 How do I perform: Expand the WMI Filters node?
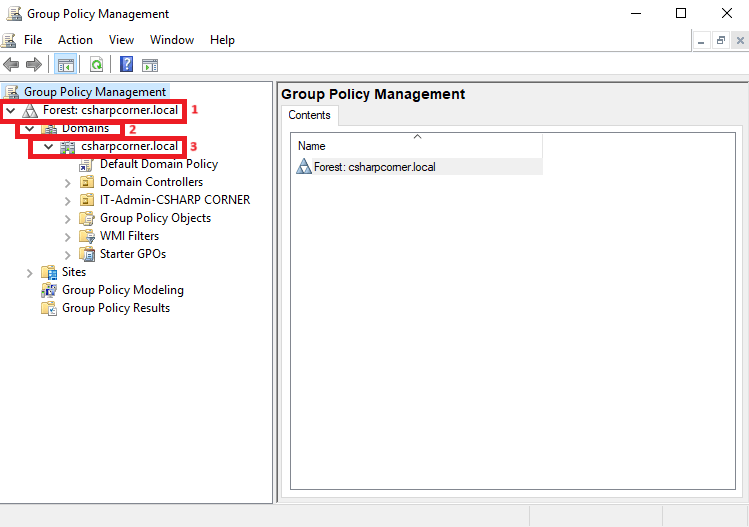coord(68,237)
